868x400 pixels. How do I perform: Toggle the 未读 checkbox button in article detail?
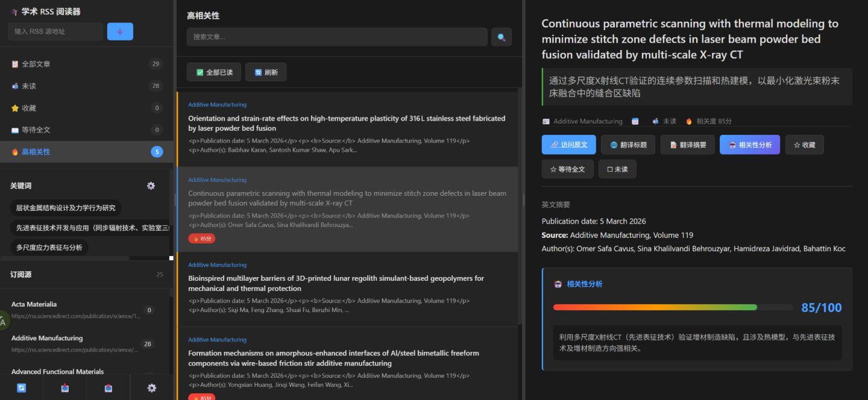pos(617,169)
